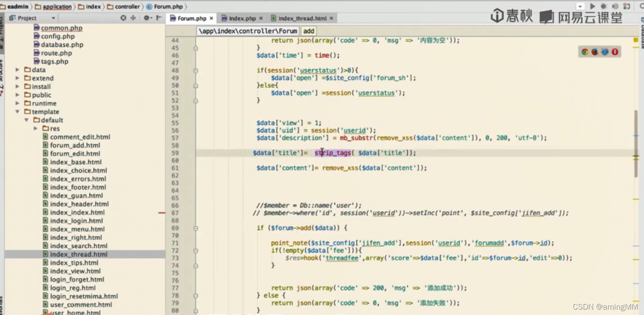
Task: Select the add method breadcrumb
Action: 308,31
